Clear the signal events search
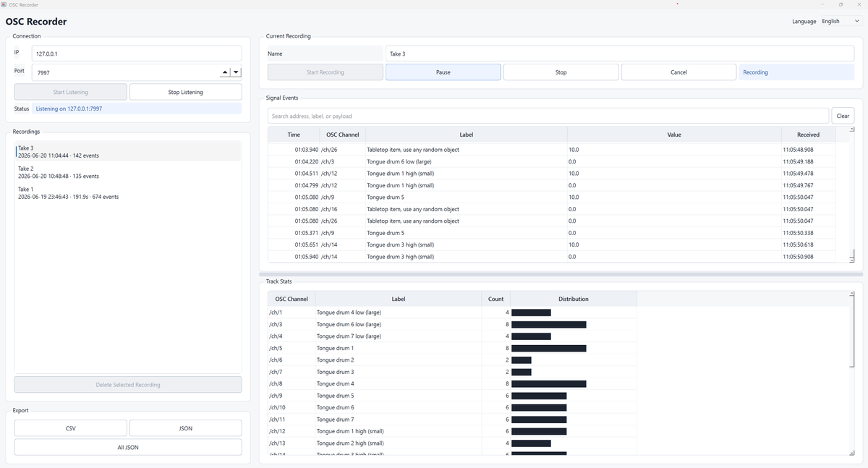Viewport: 868px width, 468px height. (843, 116)
